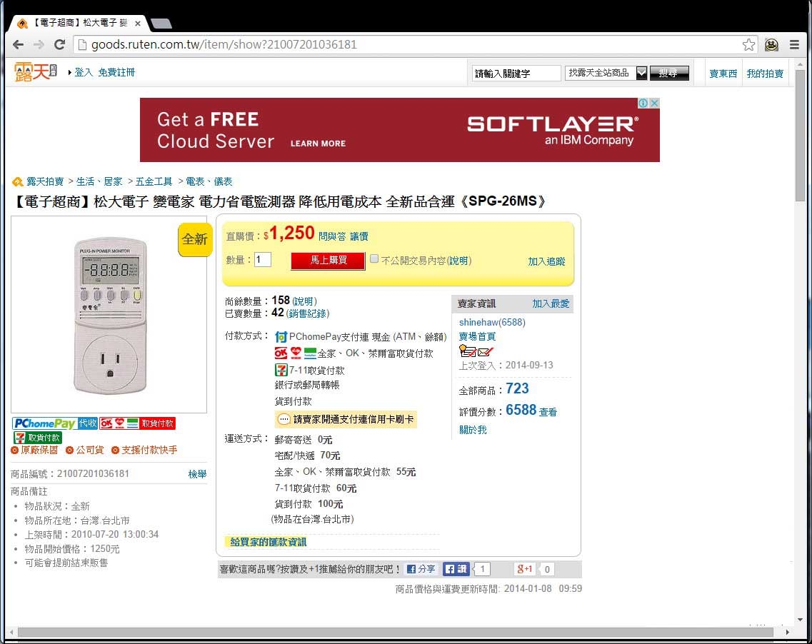
Task: Click the 議價 bargain link
Action: [x=359, y=236]
